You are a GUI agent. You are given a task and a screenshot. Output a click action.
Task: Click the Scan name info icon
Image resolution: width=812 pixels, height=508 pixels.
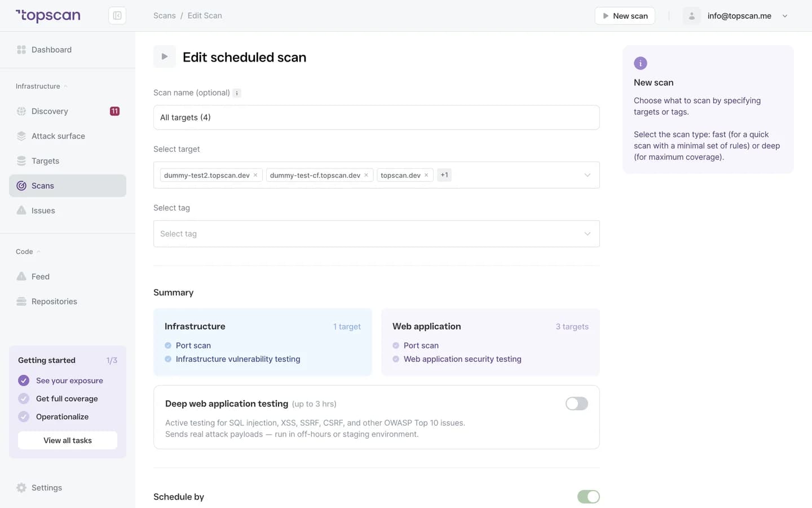pyautogui.click(x=237, y=93)
